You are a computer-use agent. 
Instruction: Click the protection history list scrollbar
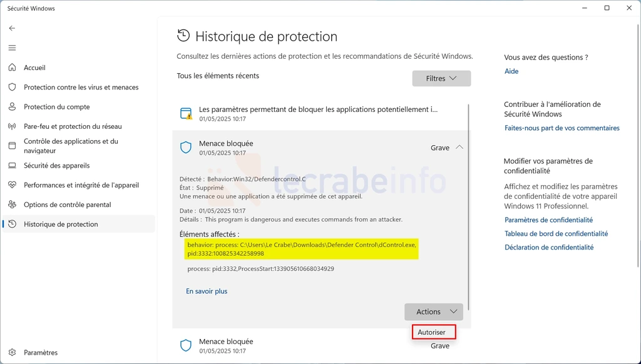(x=468, y=207)
